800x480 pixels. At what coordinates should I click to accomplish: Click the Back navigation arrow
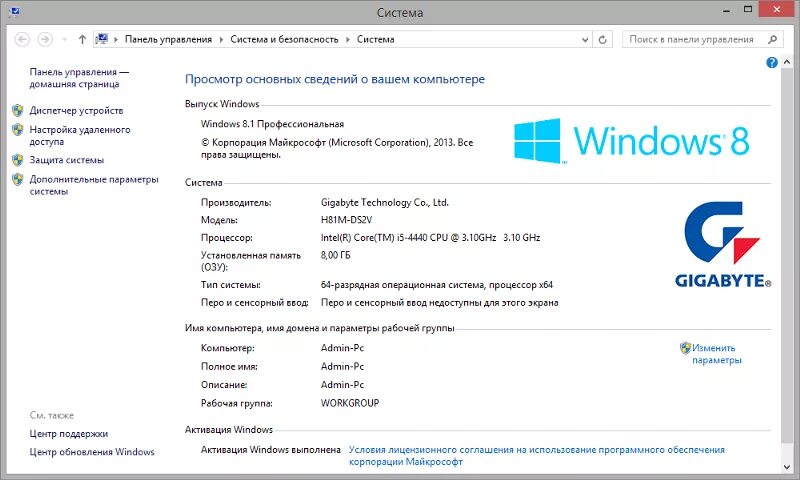22,39
